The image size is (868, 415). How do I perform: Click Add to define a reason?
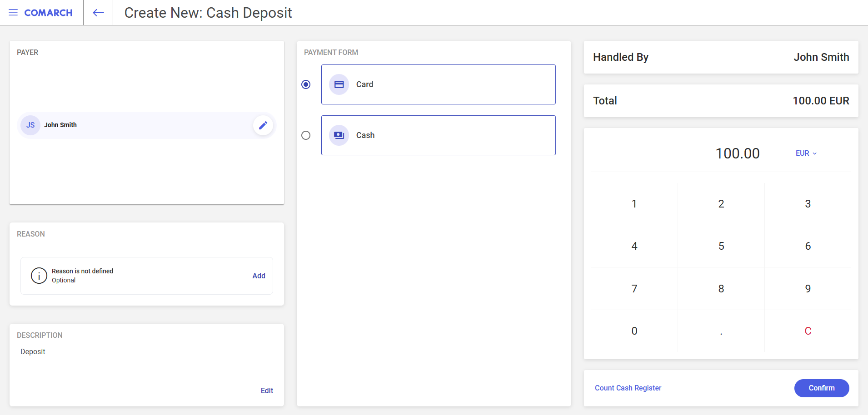click(259, 276)
